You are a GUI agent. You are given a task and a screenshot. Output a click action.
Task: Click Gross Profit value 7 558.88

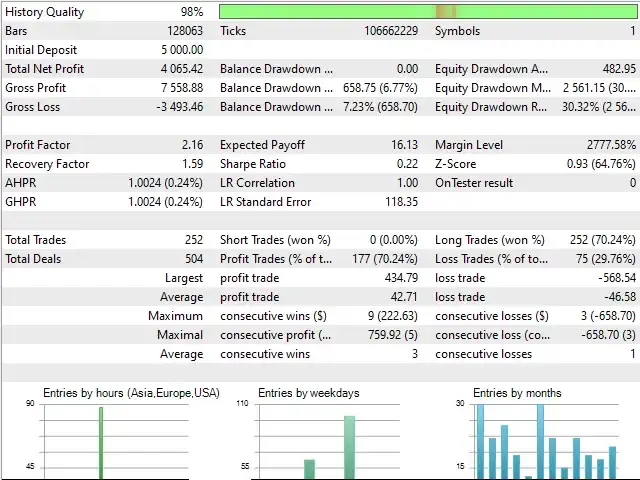click(182, 88)
